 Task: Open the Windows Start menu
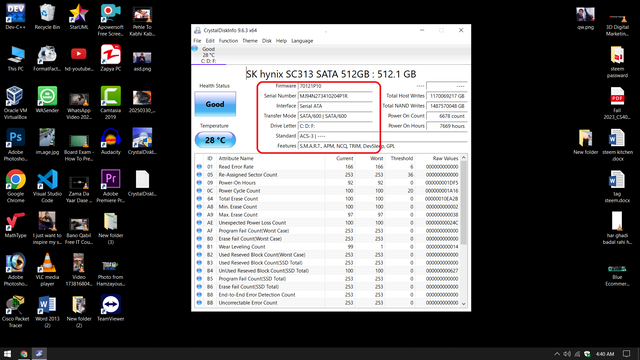point(7,353)
